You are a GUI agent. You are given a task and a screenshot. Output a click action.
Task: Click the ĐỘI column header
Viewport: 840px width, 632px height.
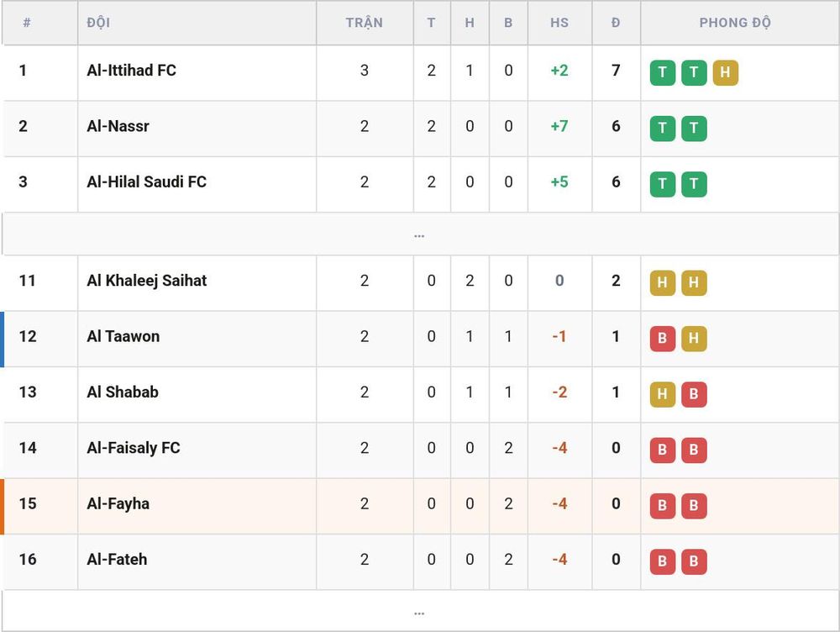click(x=98, y=23)
